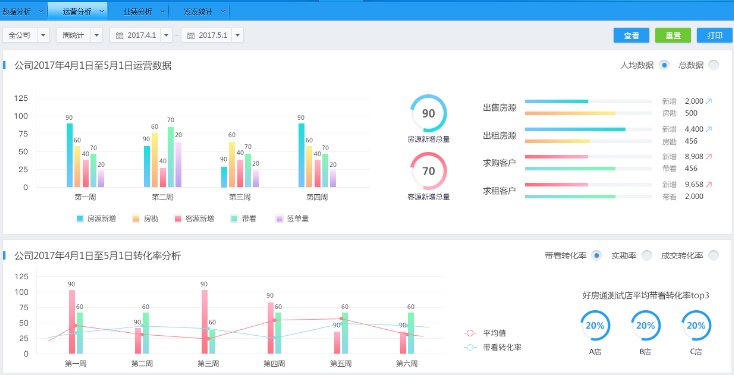Click the 第五周 label in the conversion chart

(341, 363)
